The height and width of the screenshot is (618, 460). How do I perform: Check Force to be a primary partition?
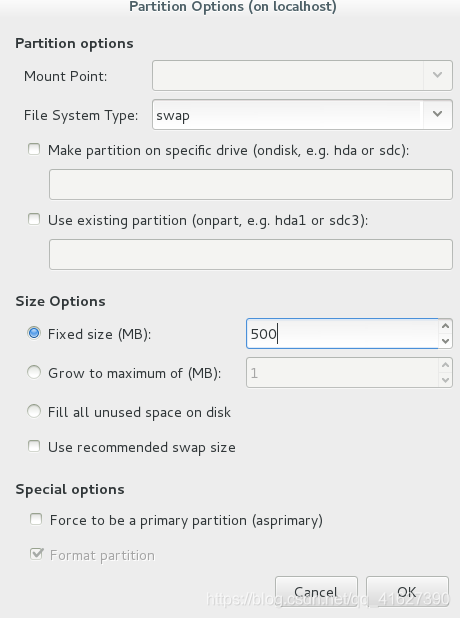(36, 519)
